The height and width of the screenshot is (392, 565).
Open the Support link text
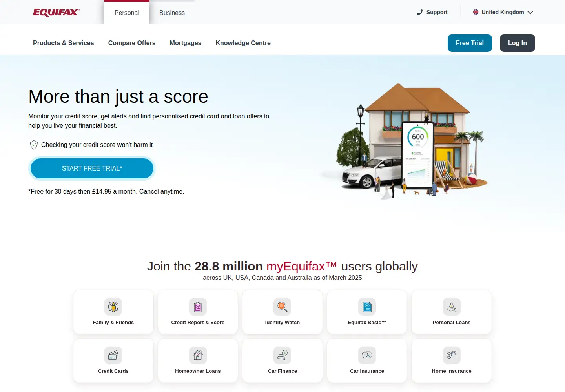[437, 12]
